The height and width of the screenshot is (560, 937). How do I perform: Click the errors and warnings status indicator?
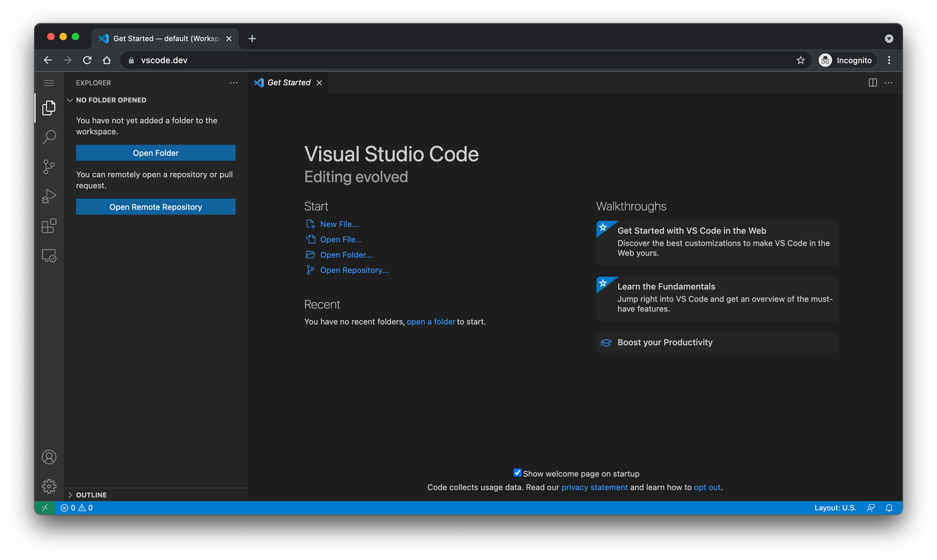tap(77, 508)
